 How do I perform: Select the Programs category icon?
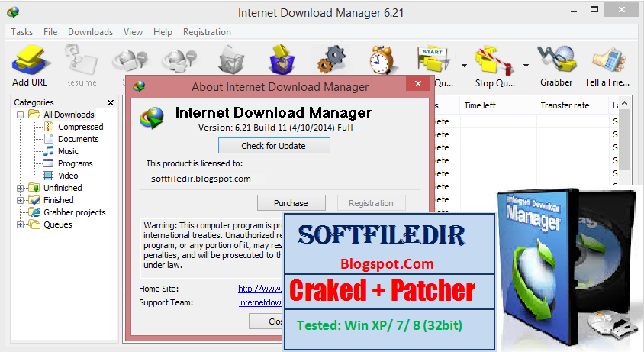[x=49, y=163]
